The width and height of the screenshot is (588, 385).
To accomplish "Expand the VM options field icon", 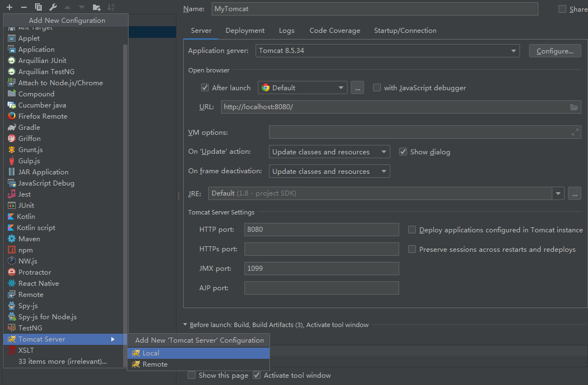I will click(x=575, y=133).
